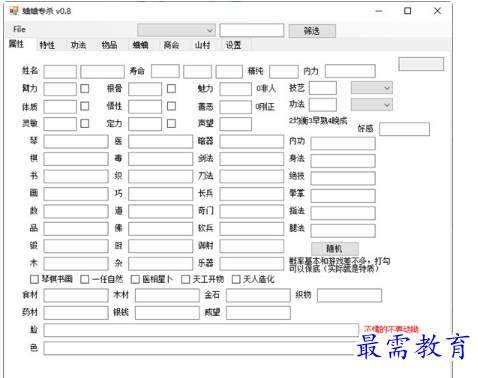Close the 蛐蛐专杀 window
Viewport: 478px width, 378px height.
click(437, 11)
